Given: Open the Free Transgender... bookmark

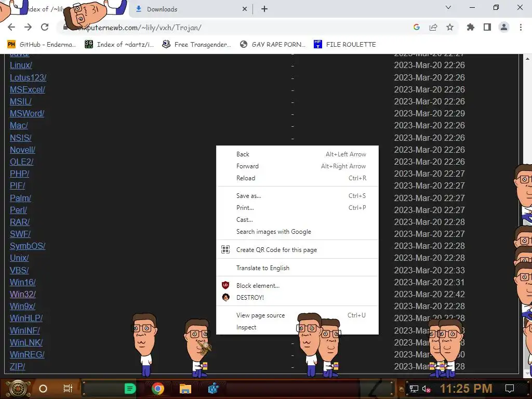Looking at the screenshot, I should 196,45.
